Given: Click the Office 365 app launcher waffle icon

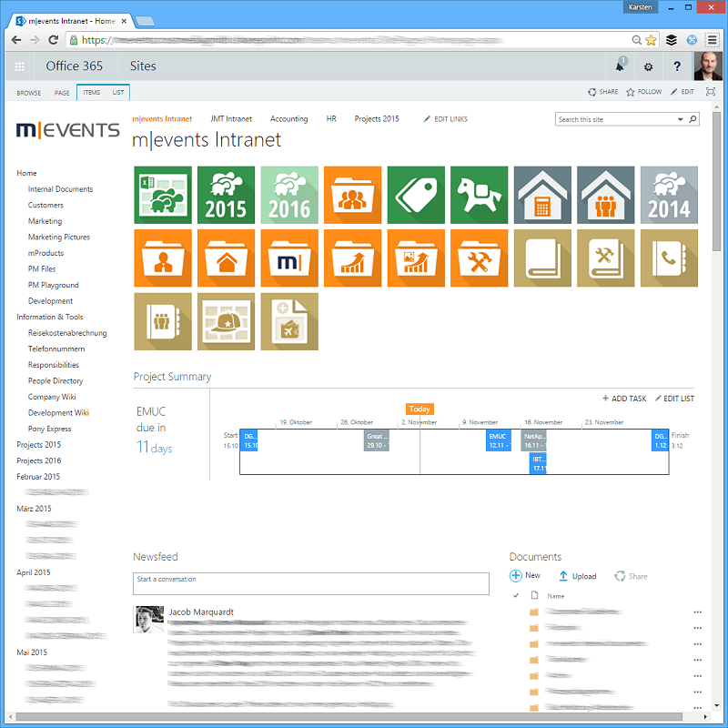Looking at the screenshot, I should 18,66.
